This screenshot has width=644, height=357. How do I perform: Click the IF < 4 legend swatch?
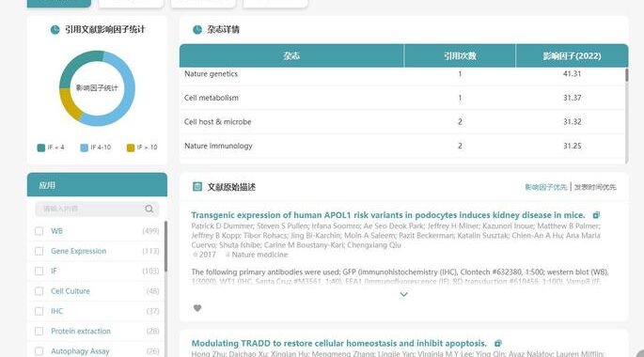pyautogui.click(x=41, y=147)
